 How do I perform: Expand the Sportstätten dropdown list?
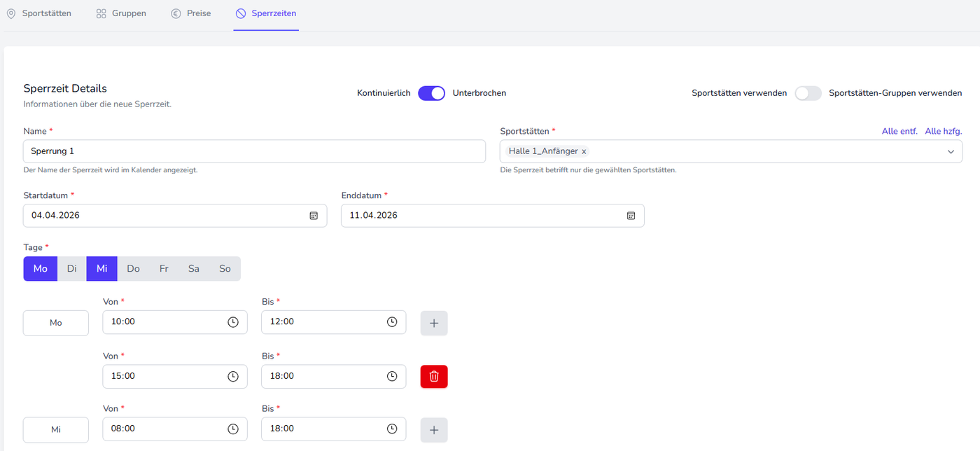[x=951, y=152]
